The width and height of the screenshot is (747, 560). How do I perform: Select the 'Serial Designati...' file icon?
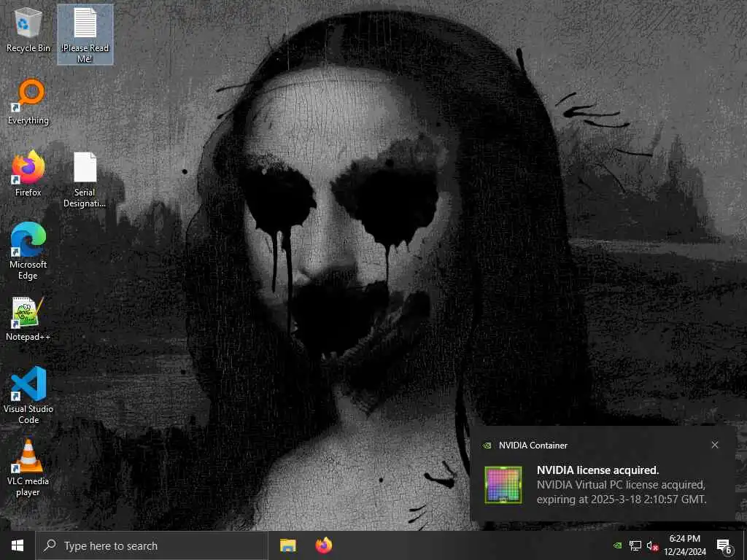(x=85, y=179)
